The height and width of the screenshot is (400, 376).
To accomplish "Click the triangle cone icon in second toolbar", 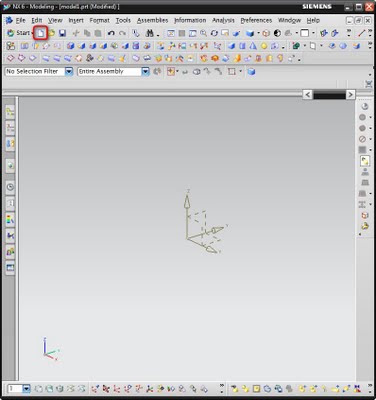I will click(253, 46).
